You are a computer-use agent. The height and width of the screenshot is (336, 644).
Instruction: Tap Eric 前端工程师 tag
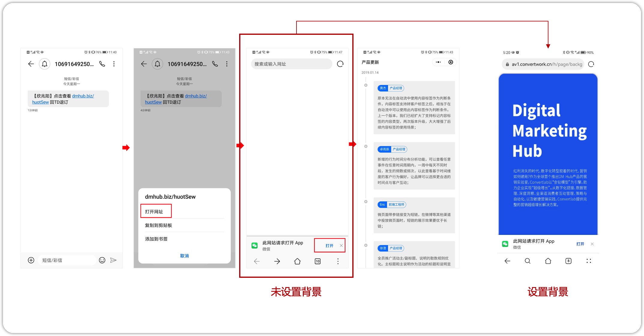pos(392,205)
